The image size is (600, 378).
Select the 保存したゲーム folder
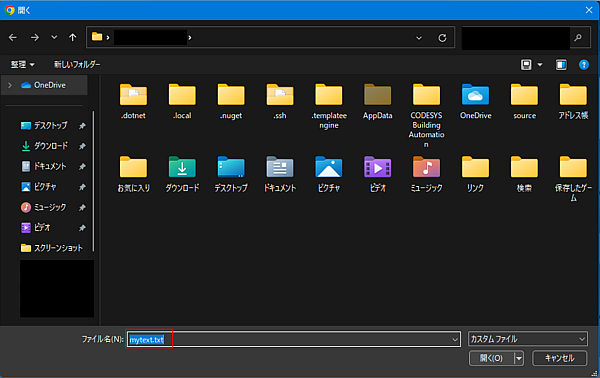[573, 179]
